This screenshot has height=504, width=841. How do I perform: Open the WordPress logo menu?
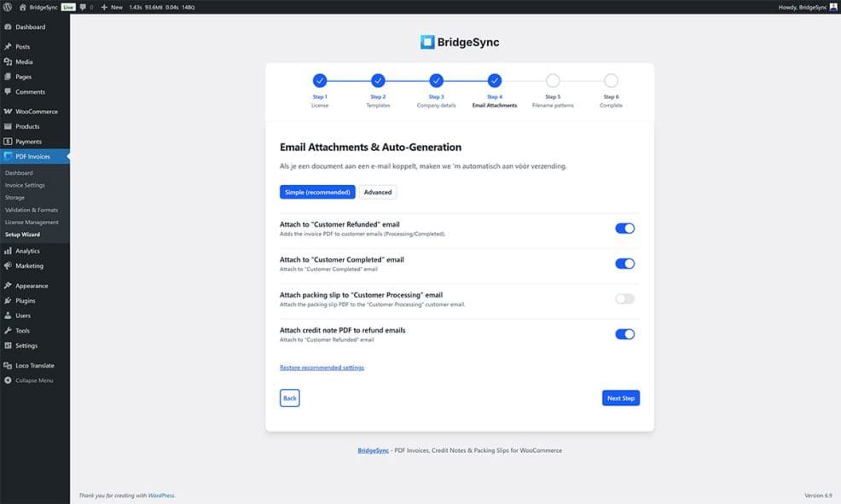(9, 6)
